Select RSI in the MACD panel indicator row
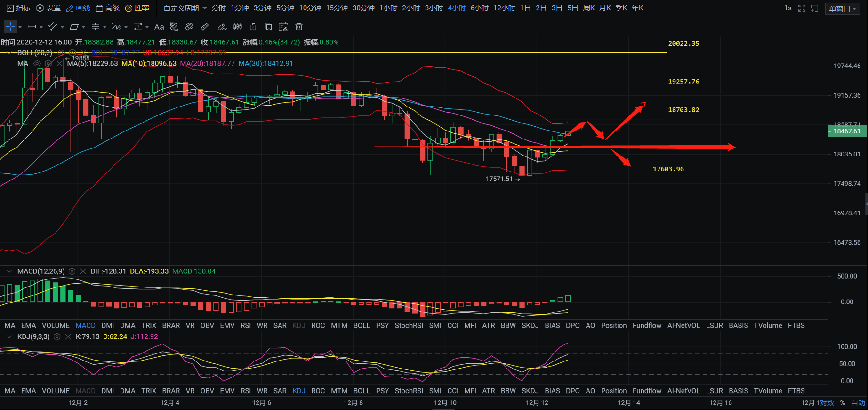 click(x=245, y=326)
